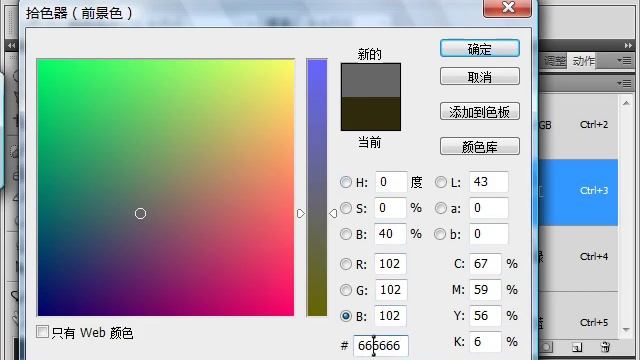The height and width of the screenshot is (360, 640).
Task: Click the H degree input field
Action: pos(391,182)
